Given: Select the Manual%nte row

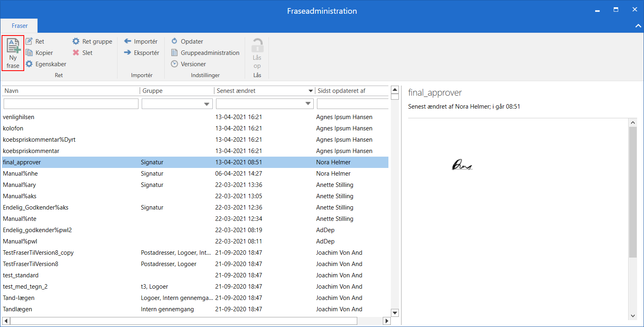Looking at the screenshot, I should click(195, 219).
